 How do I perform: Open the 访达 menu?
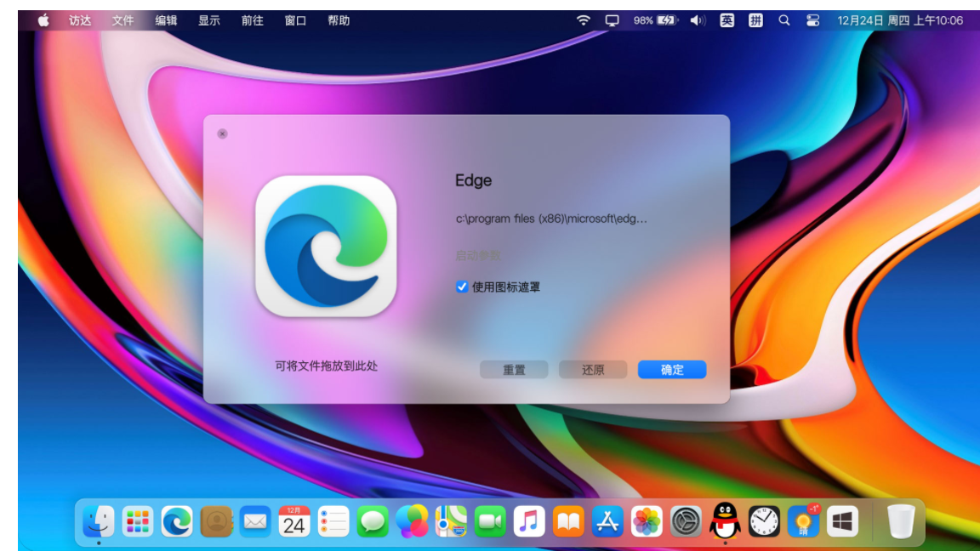[80, 20]
